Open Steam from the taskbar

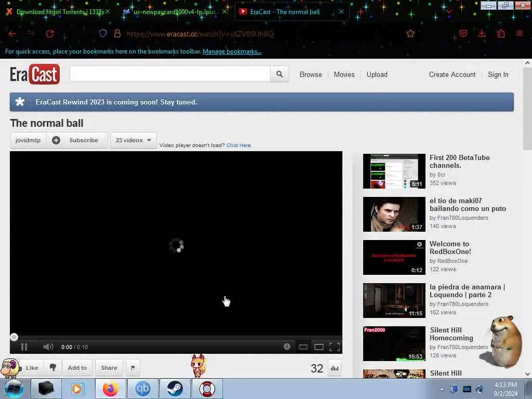[x=175, y=389]
